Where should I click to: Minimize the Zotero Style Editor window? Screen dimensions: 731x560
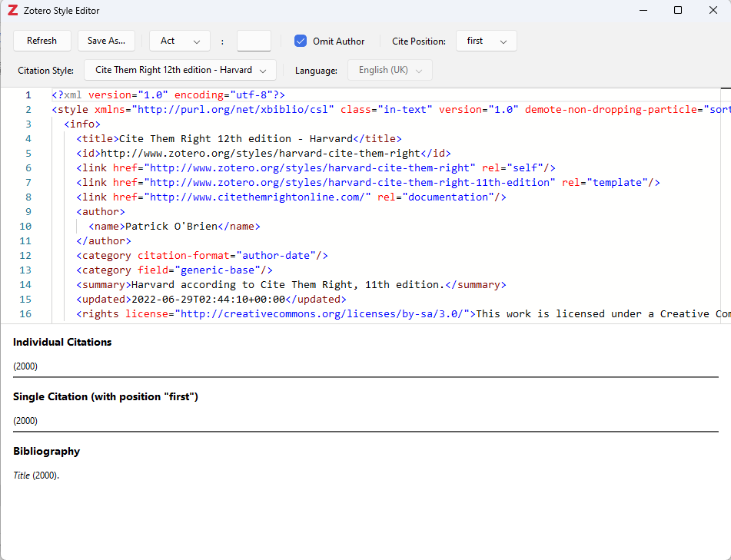pos(643,10)
